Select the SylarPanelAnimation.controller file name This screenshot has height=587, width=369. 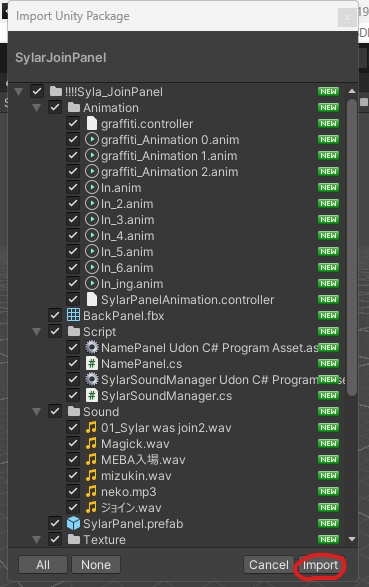(187, 299)
